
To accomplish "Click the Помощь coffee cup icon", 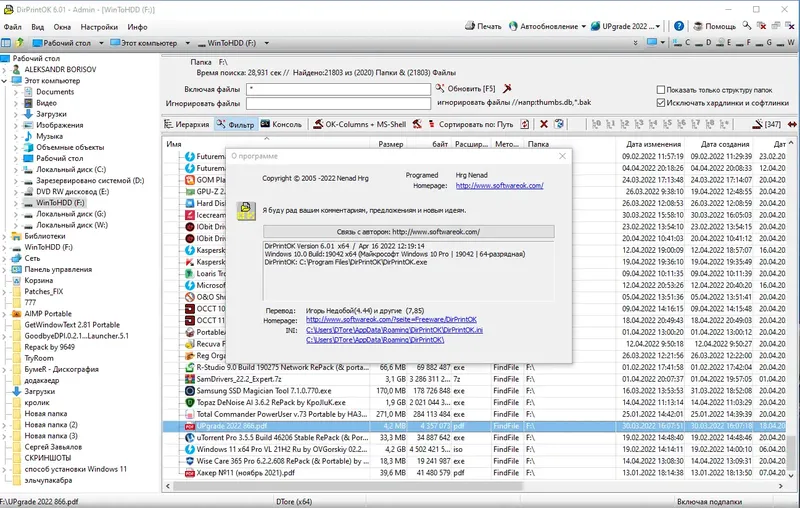I will pyautogui.click(x=698, y=26).
